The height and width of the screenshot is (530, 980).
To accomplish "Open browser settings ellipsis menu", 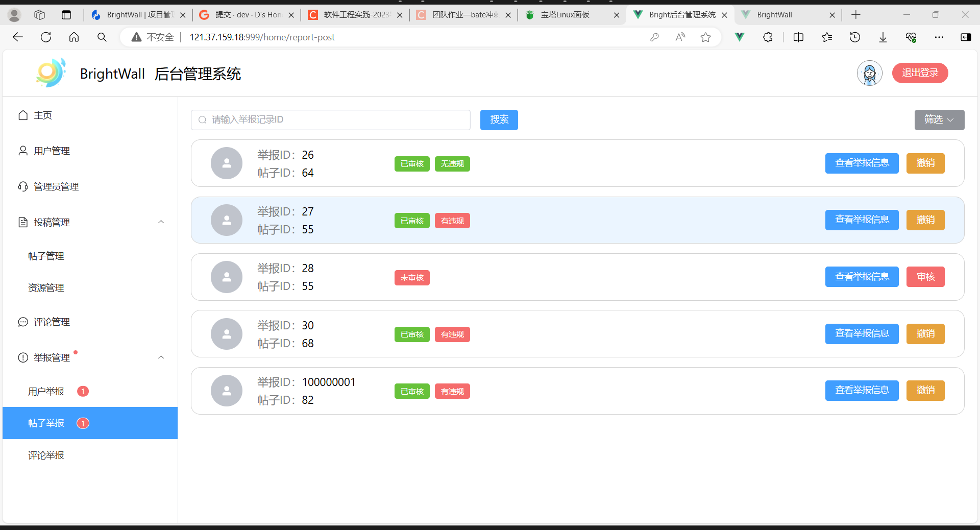I will tap(939, 37).
